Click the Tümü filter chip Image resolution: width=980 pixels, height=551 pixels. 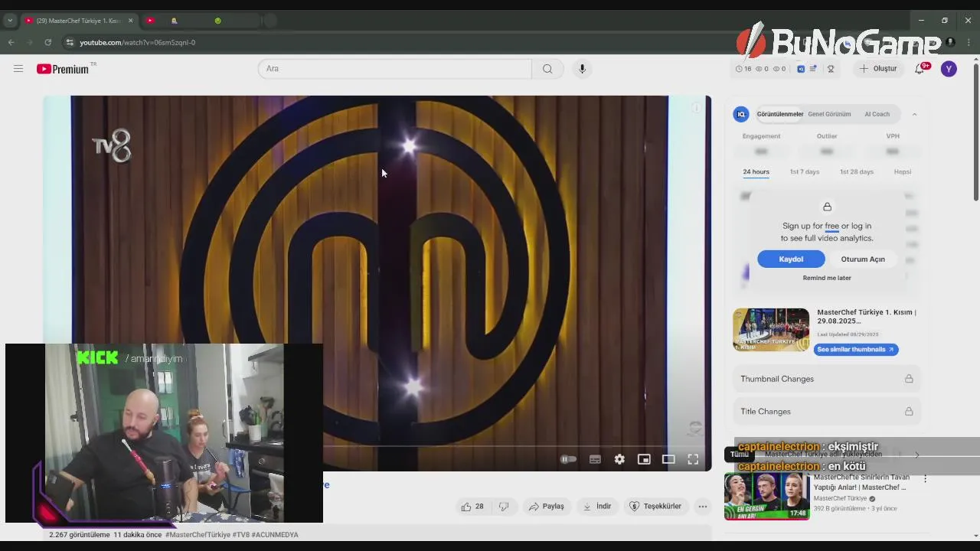tap(739, 455)
